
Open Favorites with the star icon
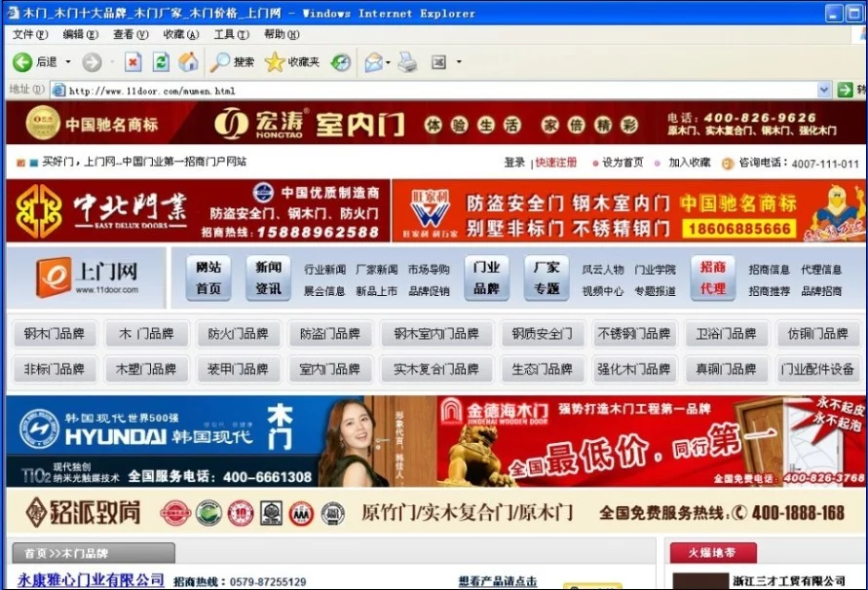[x=275, y=62]
